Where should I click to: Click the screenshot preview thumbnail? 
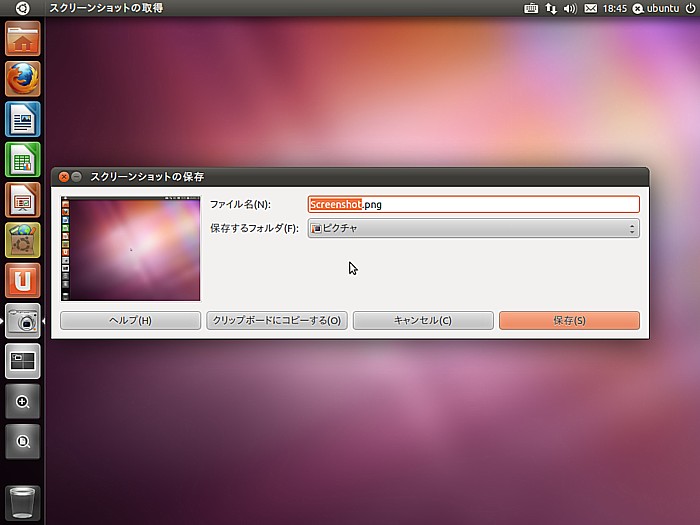(x=131, y=248)
